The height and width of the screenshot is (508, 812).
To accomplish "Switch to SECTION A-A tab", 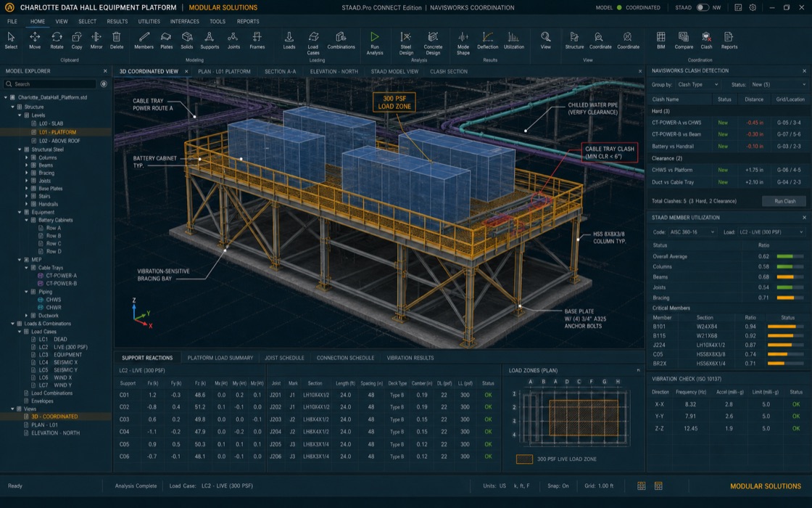I will click(280, 72).
